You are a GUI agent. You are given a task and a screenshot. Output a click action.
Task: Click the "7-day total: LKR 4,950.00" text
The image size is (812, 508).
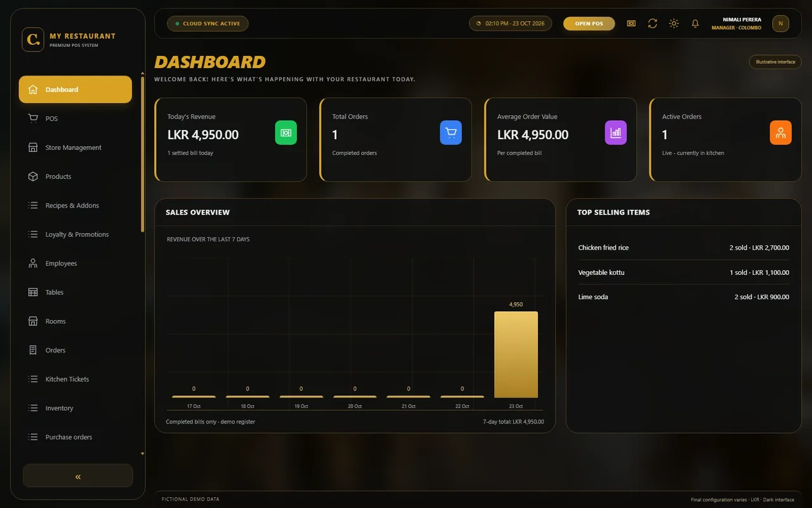pos(513,422)
